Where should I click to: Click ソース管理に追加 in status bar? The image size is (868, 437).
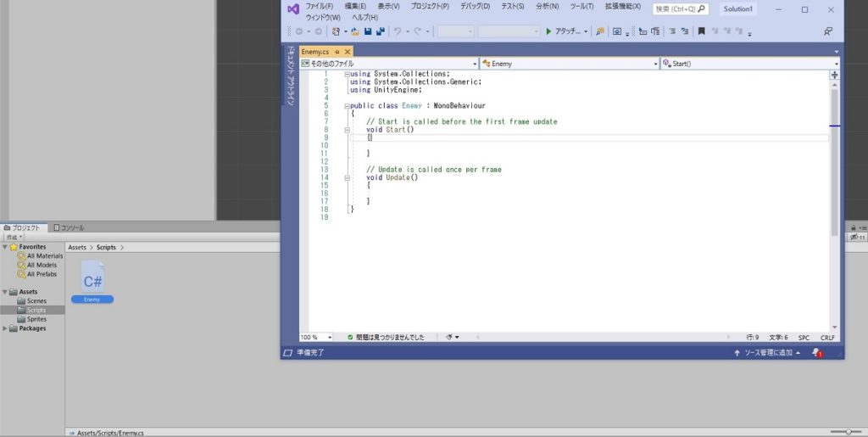[767, 353]
